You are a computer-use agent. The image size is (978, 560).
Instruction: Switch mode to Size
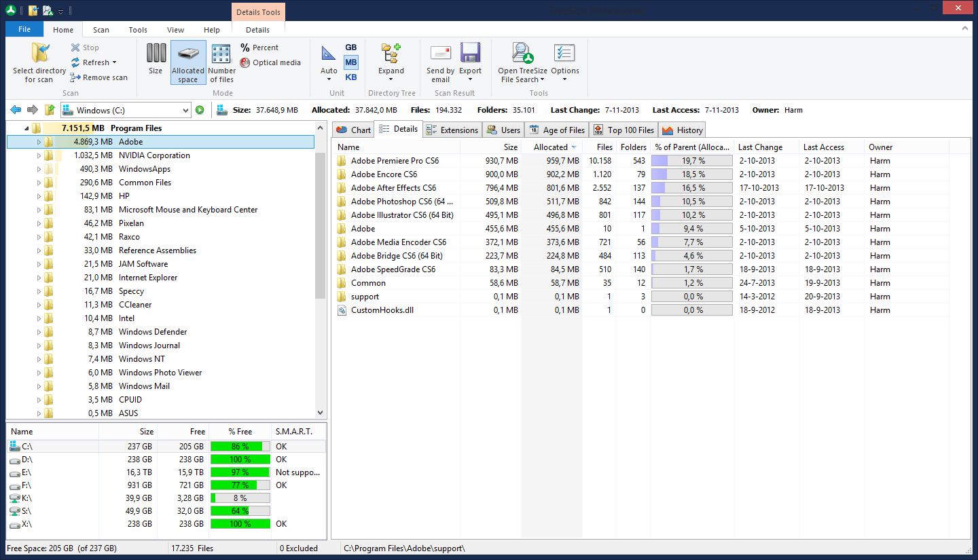[x=156, y=59]
